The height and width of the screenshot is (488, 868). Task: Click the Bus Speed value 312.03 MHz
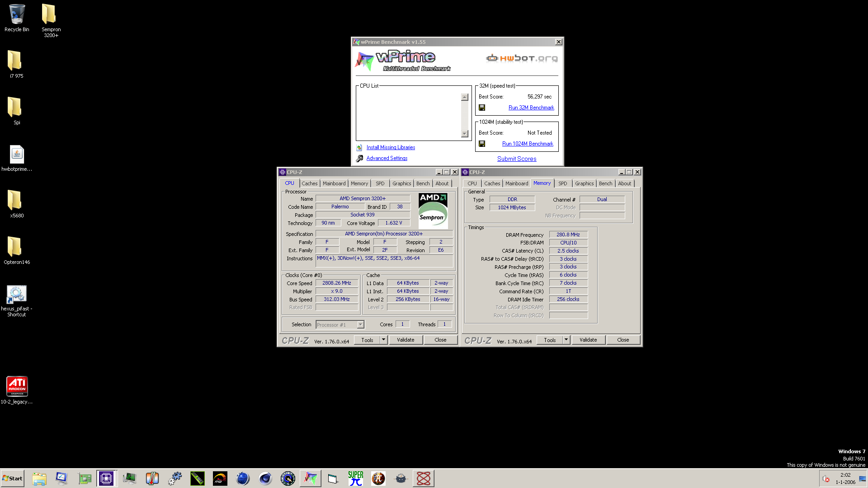click(x=337, y=299)
